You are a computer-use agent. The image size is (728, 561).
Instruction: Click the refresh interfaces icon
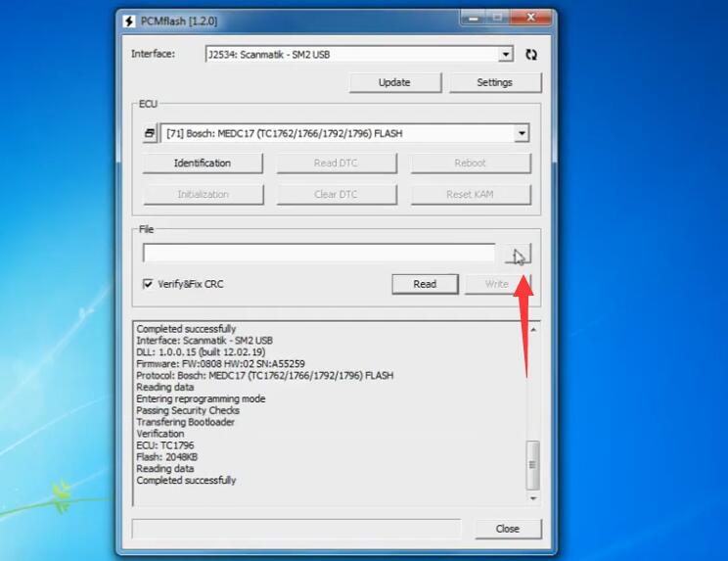531,54
